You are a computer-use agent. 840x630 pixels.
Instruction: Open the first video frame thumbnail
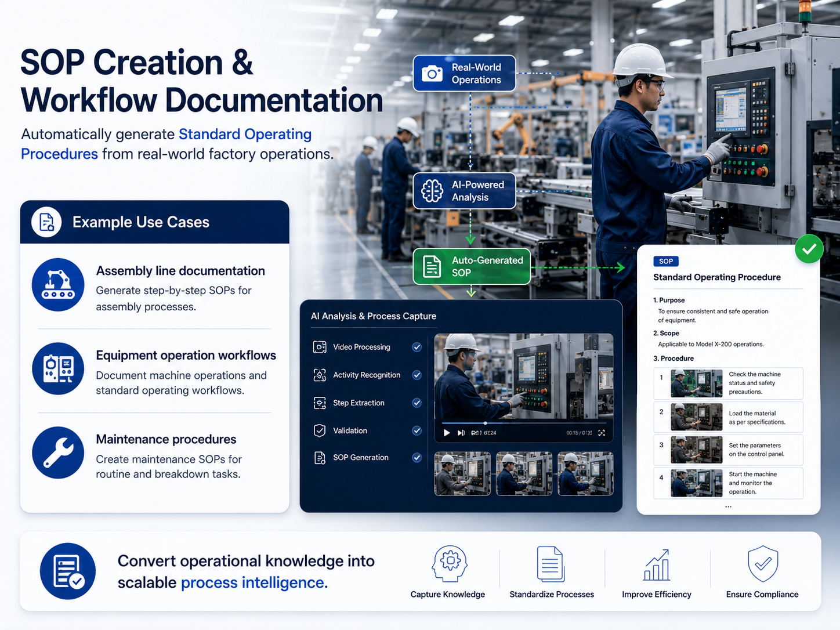point(462,473)
